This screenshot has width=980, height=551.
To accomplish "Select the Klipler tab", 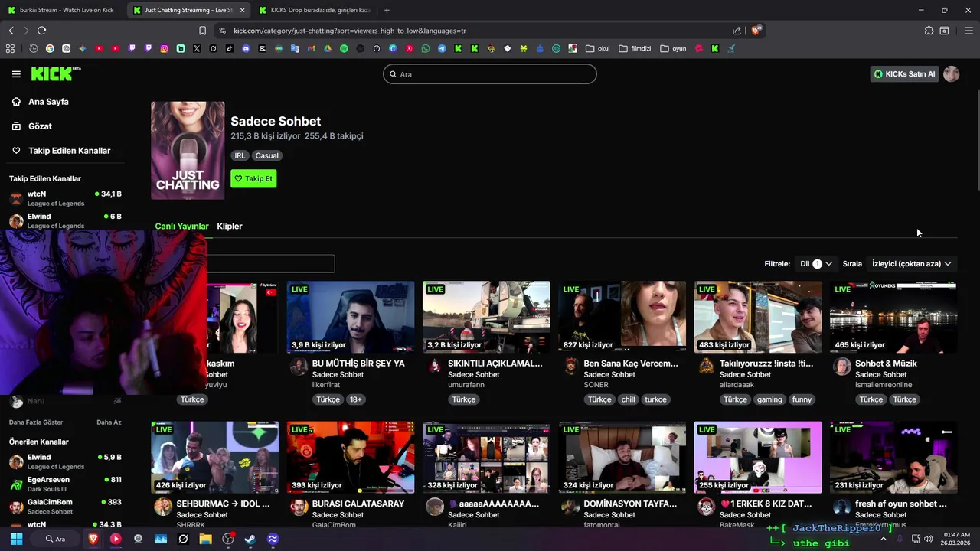I will (230, 227).
